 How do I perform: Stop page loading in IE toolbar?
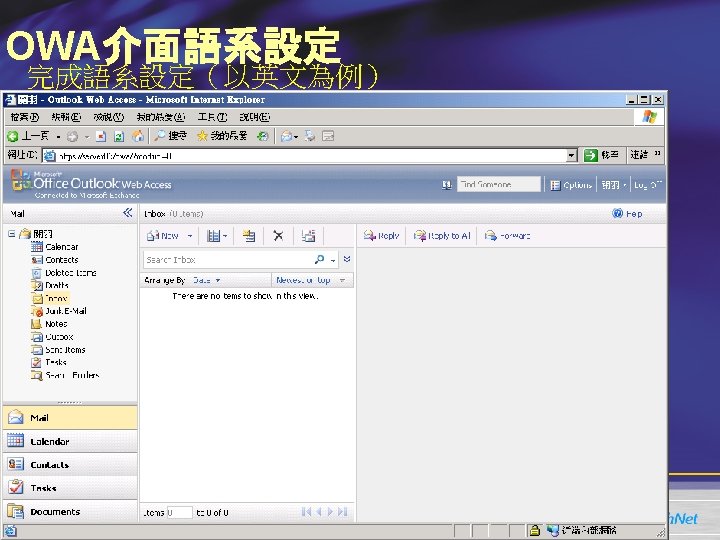[101, 136]
